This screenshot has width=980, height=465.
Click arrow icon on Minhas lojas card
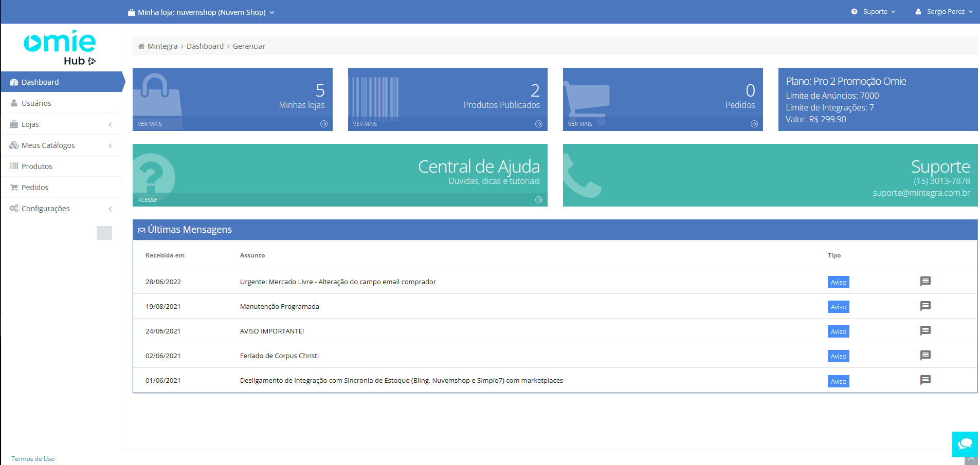[324, 124]
